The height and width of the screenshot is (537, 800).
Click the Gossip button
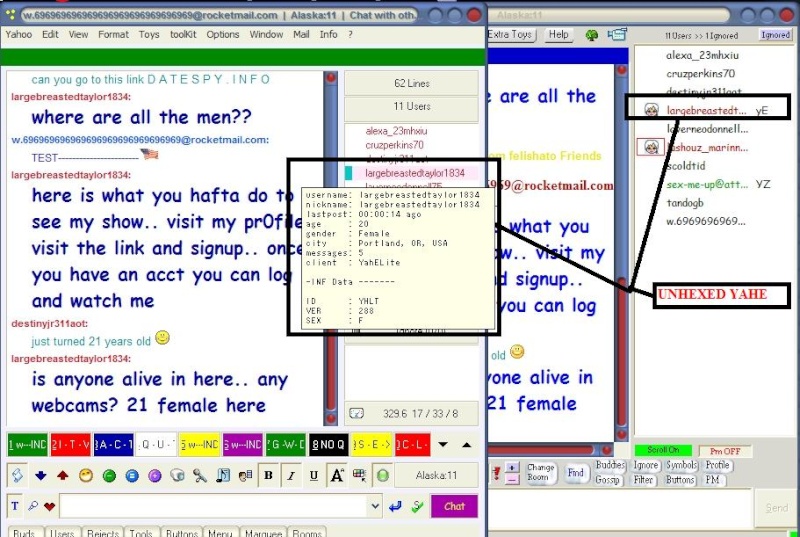[x=607, y=480]
